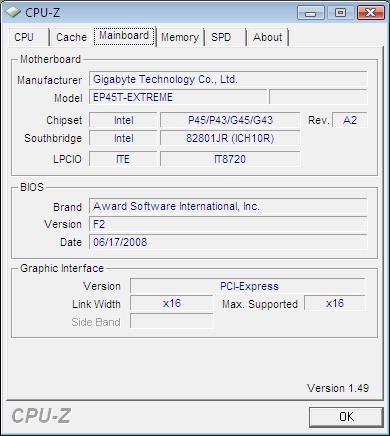Click the chipset field P45/P43/G45/G43
Image resolution: width=390 pixels, height=436 pixels.
(230, 120)
